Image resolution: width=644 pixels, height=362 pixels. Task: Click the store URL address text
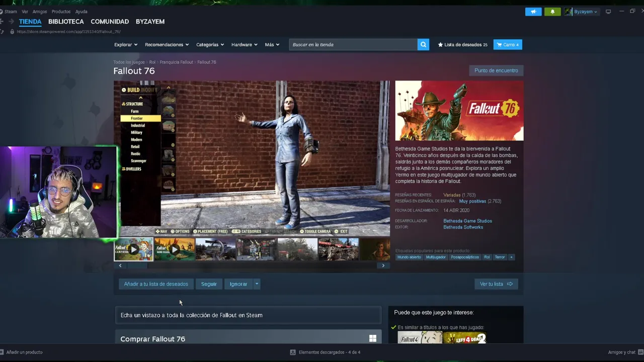click(x=68, y=32)
